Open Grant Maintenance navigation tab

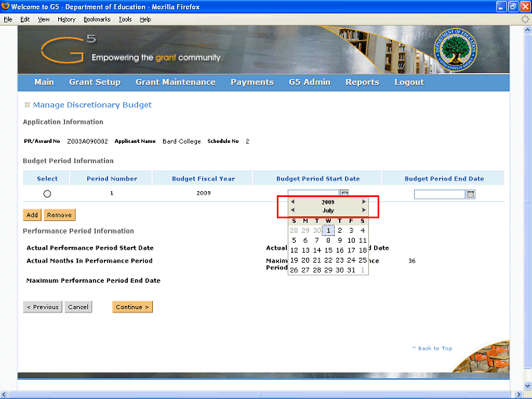click(175, 82)
